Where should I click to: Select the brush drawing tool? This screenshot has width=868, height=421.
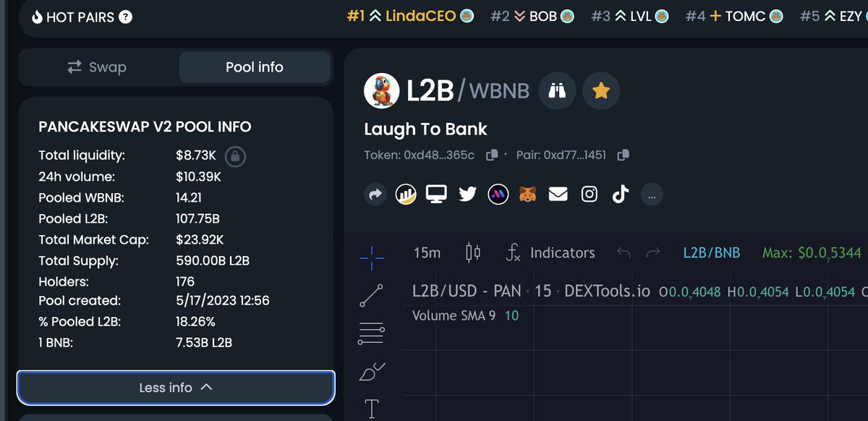[371, 372]
